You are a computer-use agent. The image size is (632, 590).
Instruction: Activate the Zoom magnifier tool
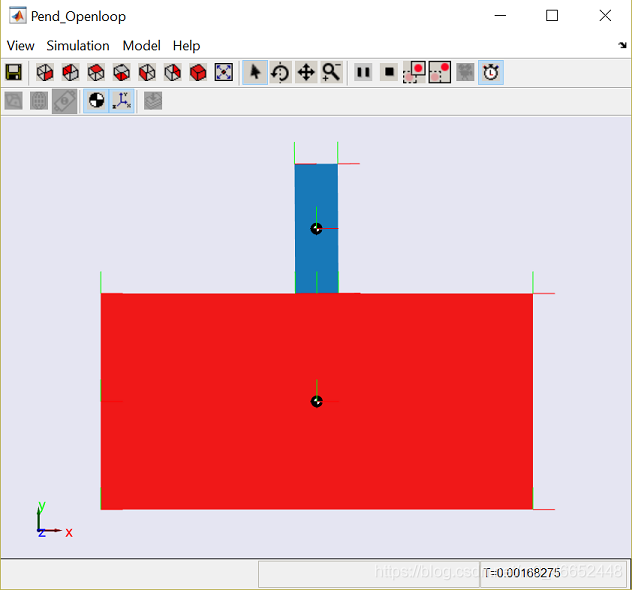[332, 73]
